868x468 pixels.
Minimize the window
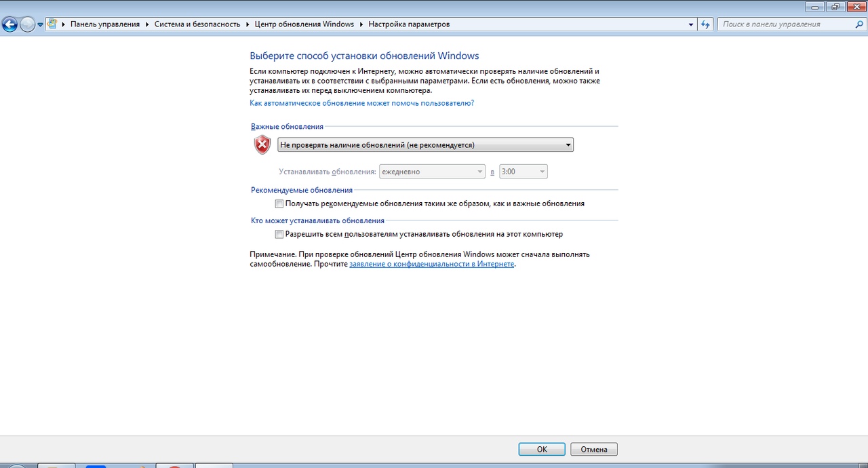(x=815, y=6)
